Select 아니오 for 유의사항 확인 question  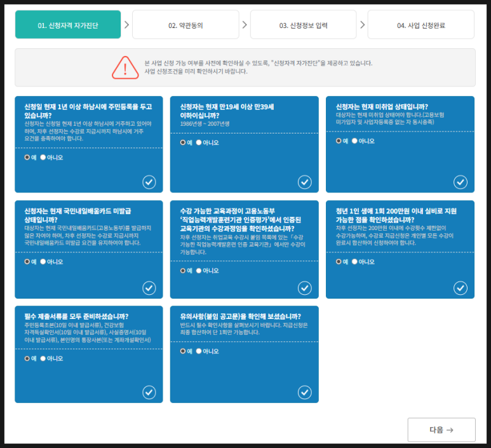[x=199, y=351]
